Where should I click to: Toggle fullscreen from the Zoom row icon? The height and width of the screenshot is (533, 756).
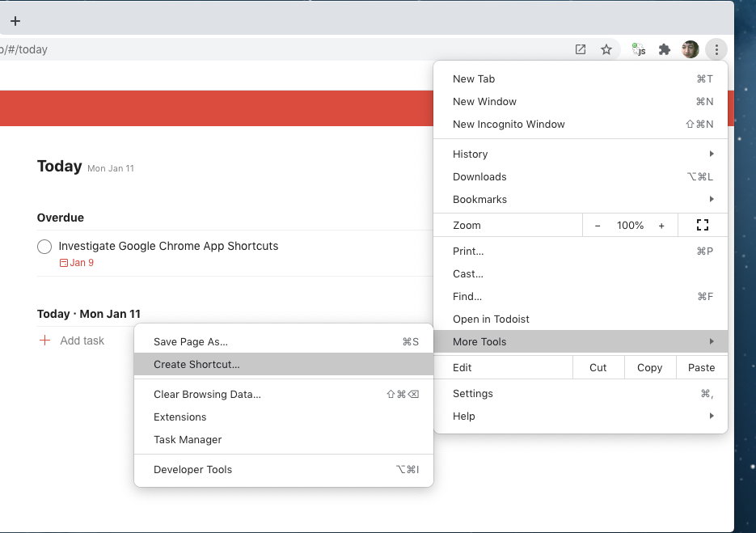click(703, 226)
